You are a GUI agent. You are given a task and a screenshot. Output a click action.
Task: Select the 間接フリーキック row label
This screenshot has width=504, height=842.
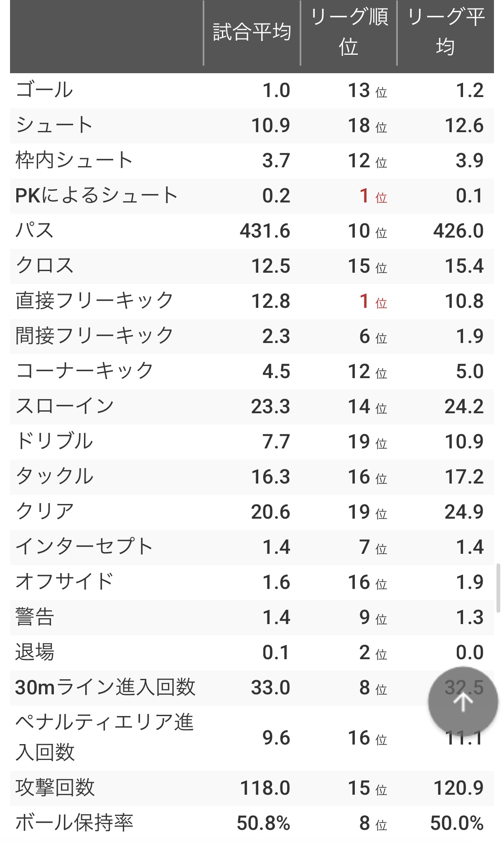(94, 336)
